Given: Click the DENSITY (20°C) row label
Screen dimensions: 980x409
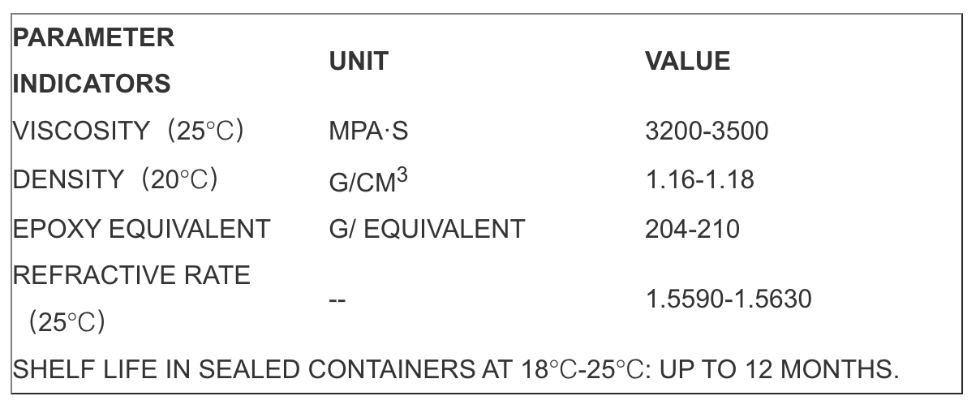Looking at the screenshot, I should tap(116, 179).
